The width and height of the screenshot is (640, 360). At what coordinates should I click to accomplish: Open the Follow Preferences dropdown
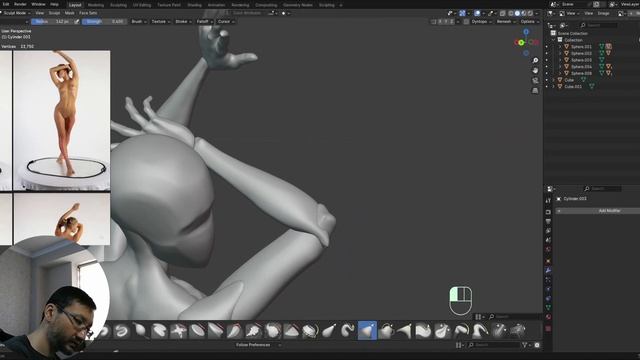click(x=258, y=345)
